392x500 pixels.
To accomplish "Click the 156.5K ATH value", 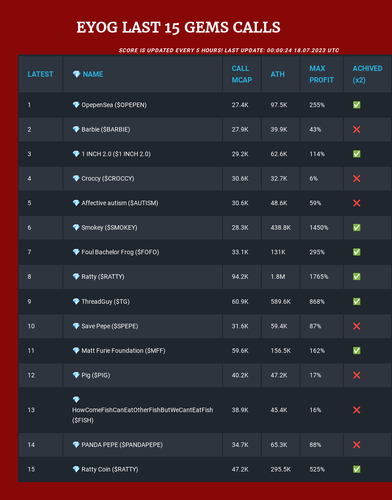I will [x=281, y=351].
